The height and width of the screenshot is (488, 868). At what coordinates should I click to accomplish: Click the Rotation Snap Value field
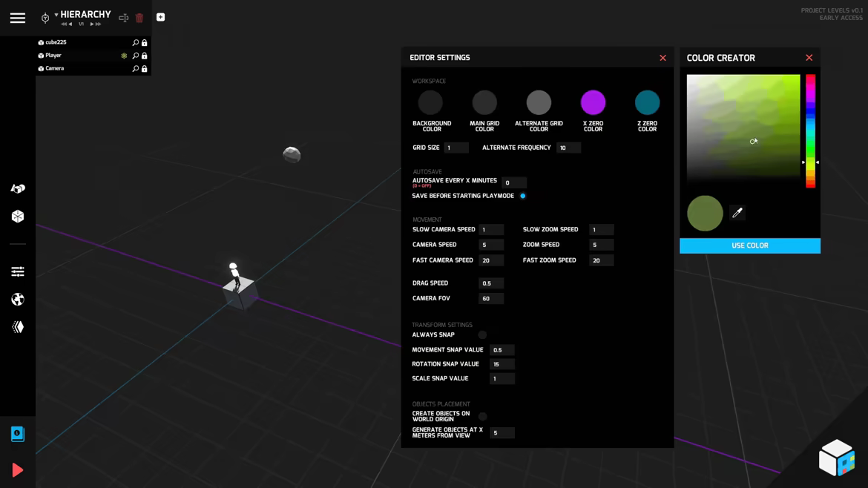502,364
